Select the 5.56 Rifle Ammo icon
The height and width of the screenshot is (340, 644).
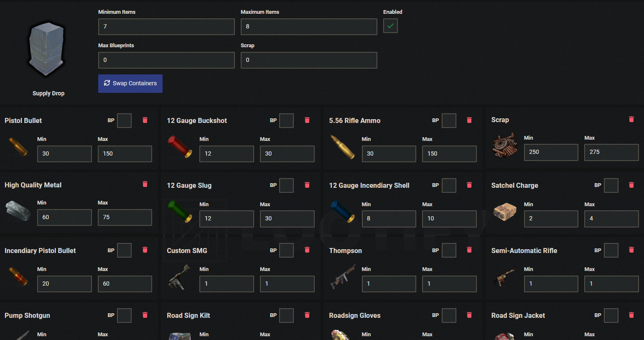click(342, 147)
